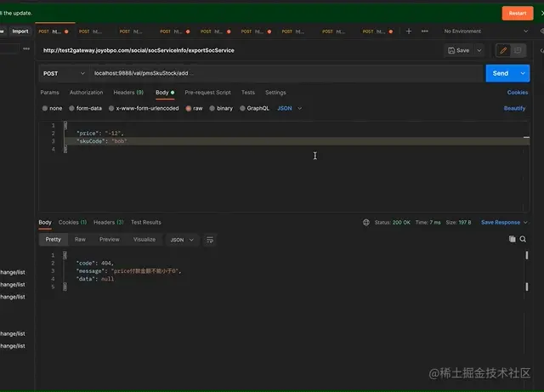Click the Save Response link
This screenshot has width=544, height=392.
(x=501, y=222)
